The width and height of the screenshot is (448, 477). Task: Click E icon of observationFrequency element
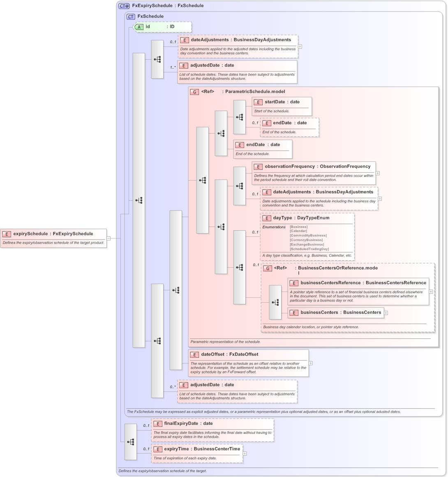pos(258,167)
